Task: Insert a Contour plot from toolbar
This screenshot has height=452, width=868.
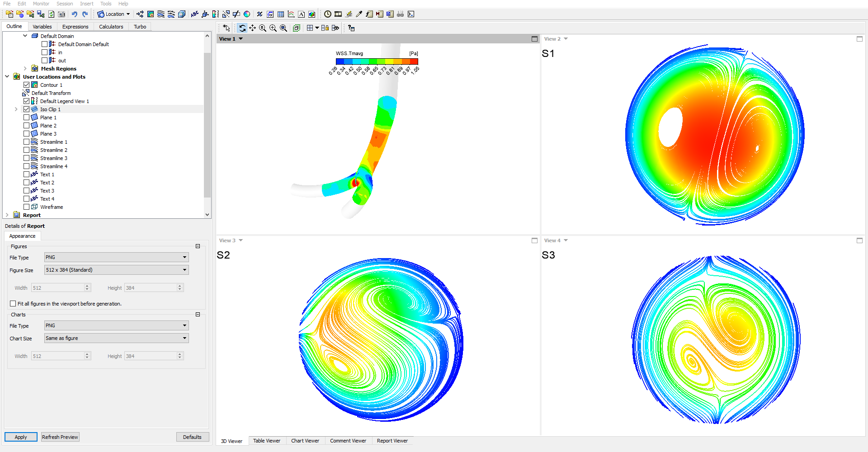Action: (151, 14)
